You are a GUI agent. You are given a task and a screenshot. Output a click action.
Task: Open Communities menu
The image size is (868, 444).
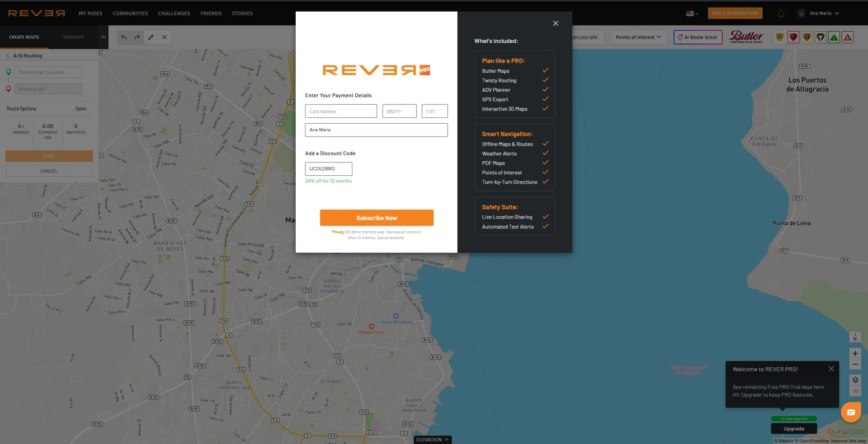tap(130, 13)
